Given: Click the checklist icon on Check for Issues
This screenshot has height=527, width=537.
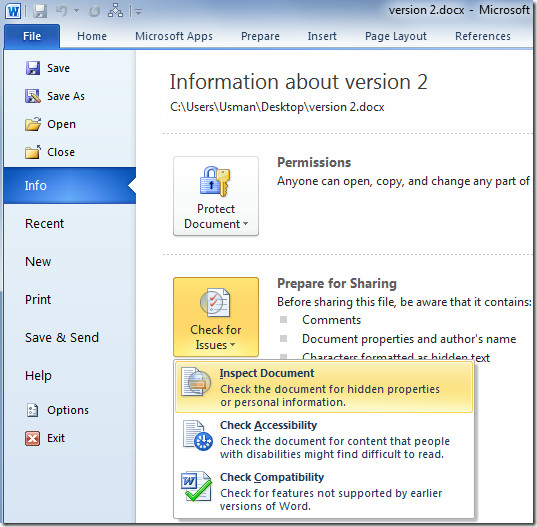Looking at the screenshot, I should point(215,302).
